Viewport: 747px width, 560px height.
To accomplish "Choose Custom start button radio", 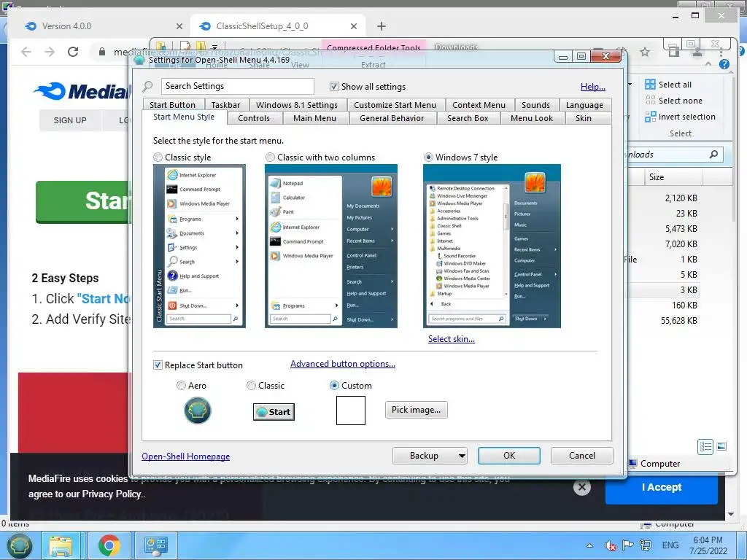I will coord(334,386).
